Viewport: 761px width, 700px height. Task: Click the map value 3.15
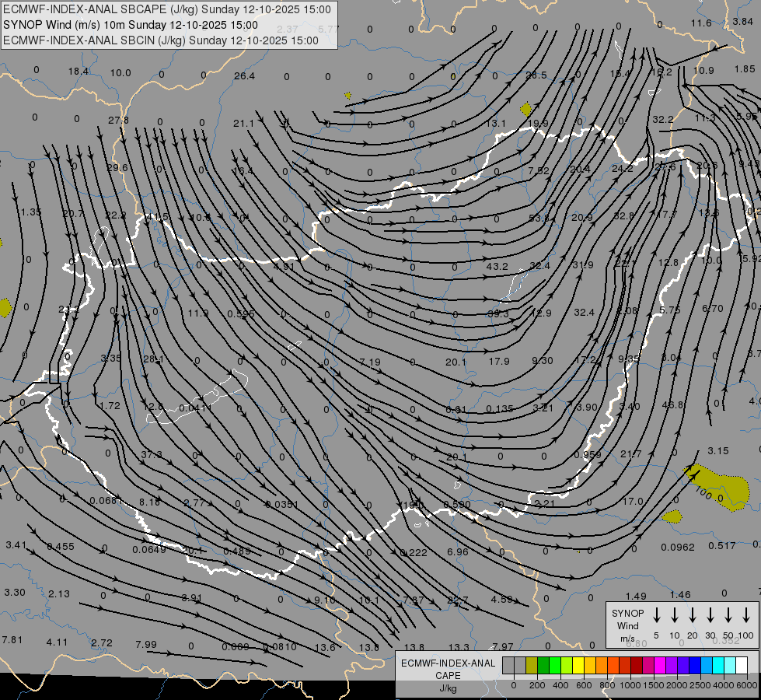pos(717,451)
